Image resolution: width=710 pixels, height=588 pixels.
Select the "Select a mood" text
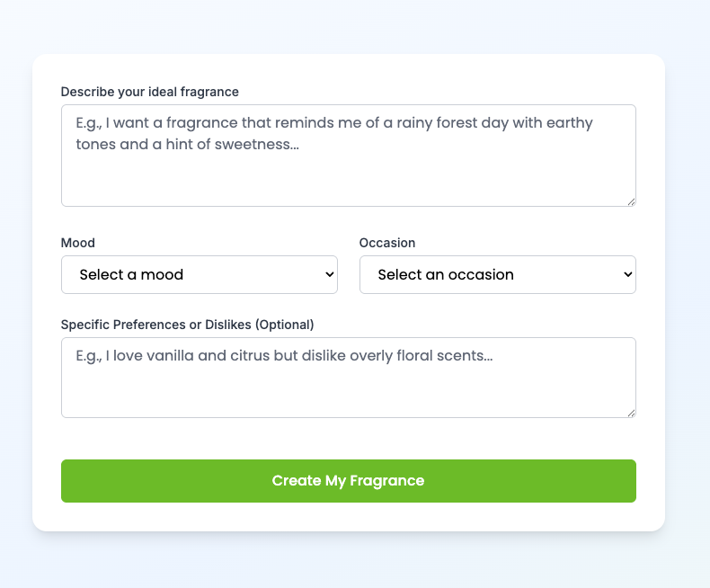click(x=131, y=275)
